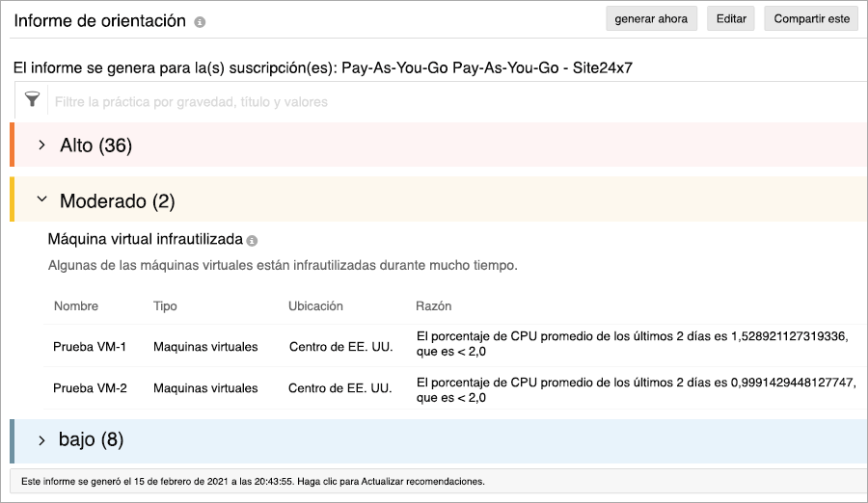
Task: Click info icon next to Máquina virtual infrautilizada
Action: [252, 240]
